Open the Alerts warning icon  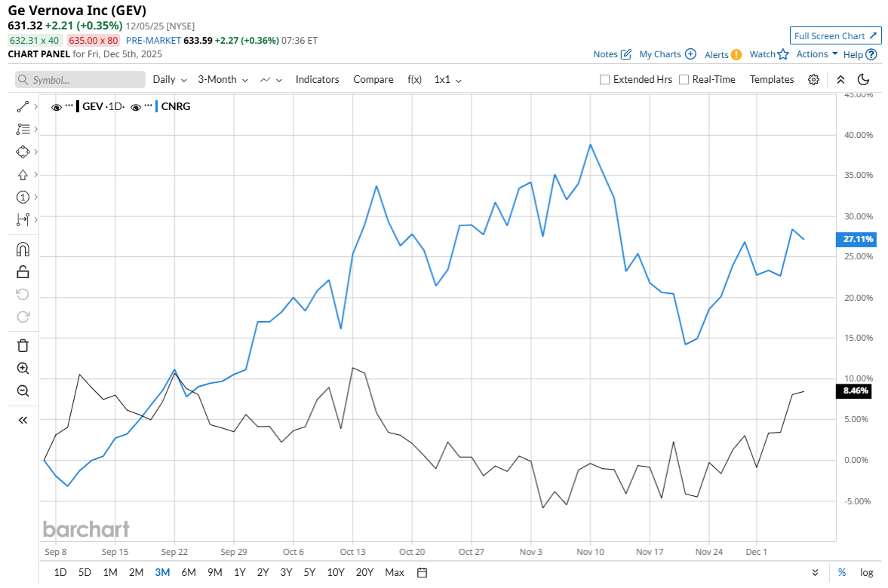point(736,55)
